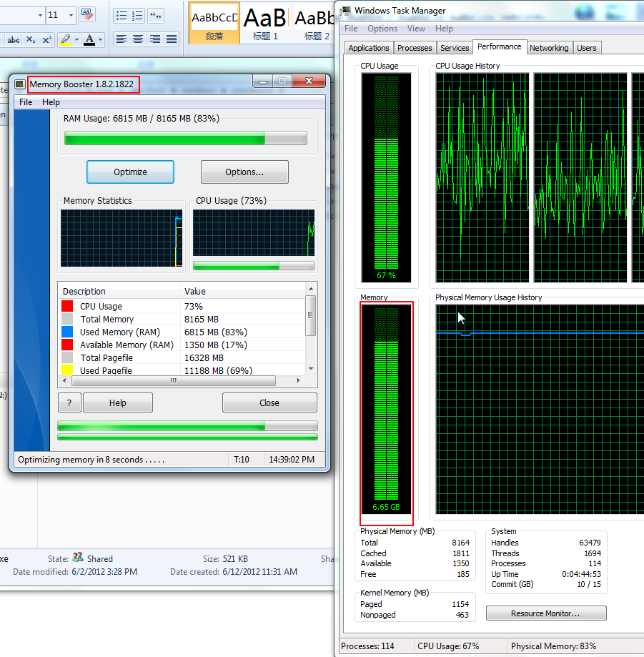
Task: Expand the font color dropdown arrow
Action: (x=100, y=39)
